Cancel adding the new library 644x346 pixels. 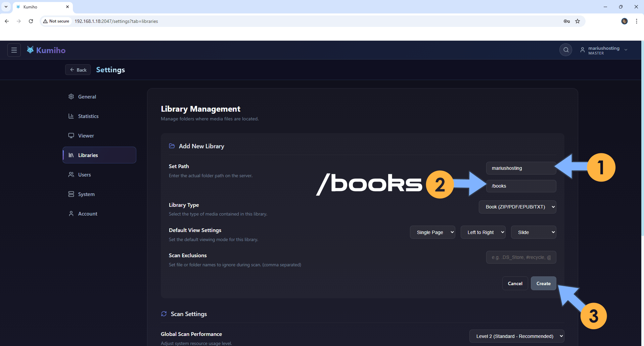[x=515, y=283]
